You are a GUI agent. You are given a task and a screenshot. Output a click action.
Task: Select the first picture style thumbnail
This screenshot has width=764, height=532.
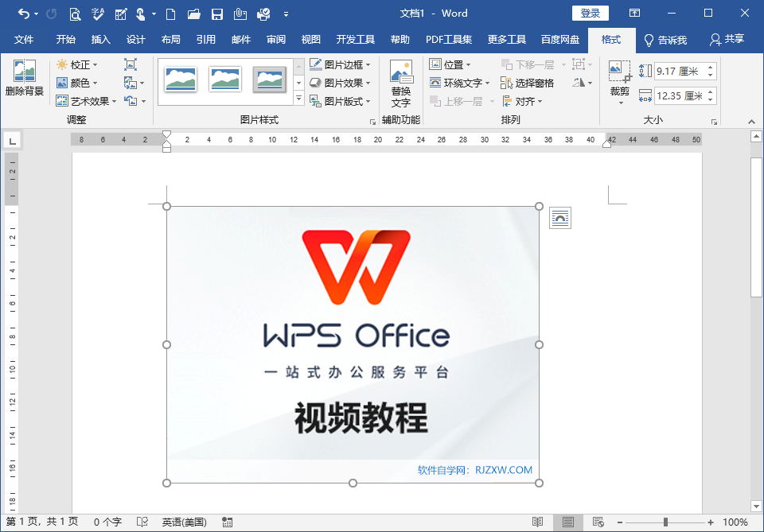pos(181,80)
